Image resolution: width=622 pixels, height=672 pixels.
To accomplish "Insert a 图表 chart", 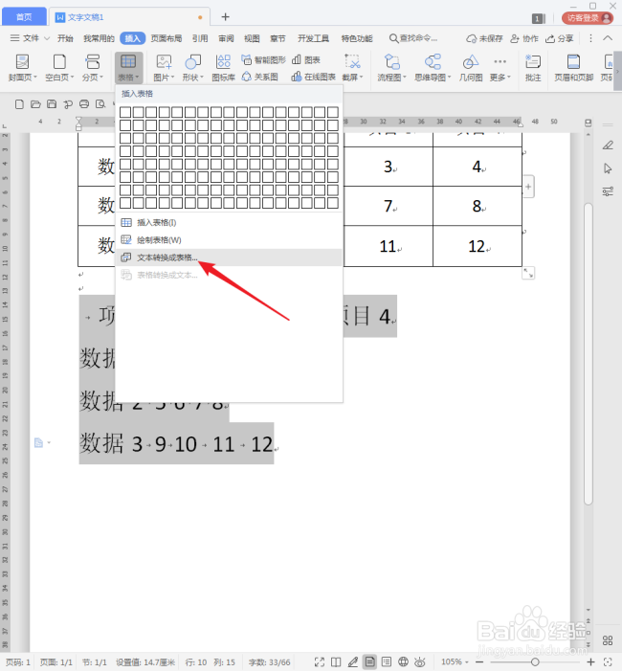I will pos(306,59).
